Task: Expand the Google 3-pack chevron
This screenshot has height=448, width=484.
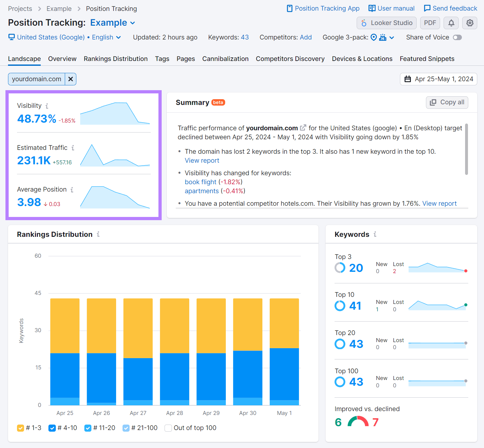Action: (x=392, y=38)
